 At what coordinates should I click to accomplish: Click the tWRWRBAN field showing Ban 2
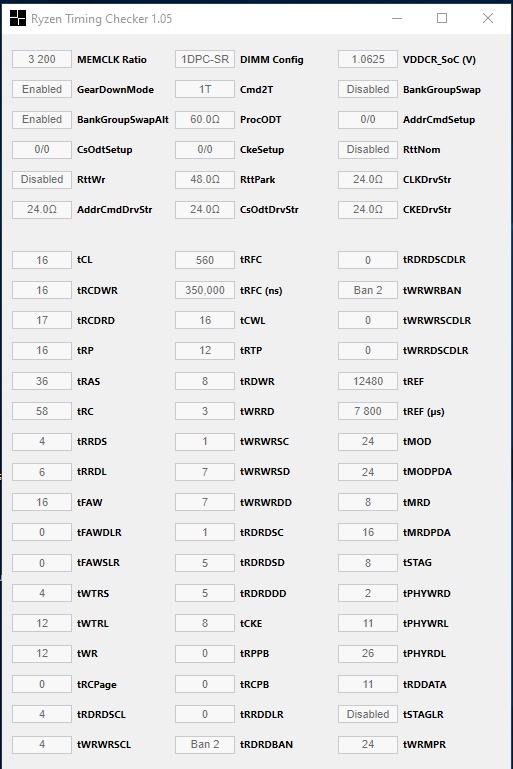click(x=368, y=290)
